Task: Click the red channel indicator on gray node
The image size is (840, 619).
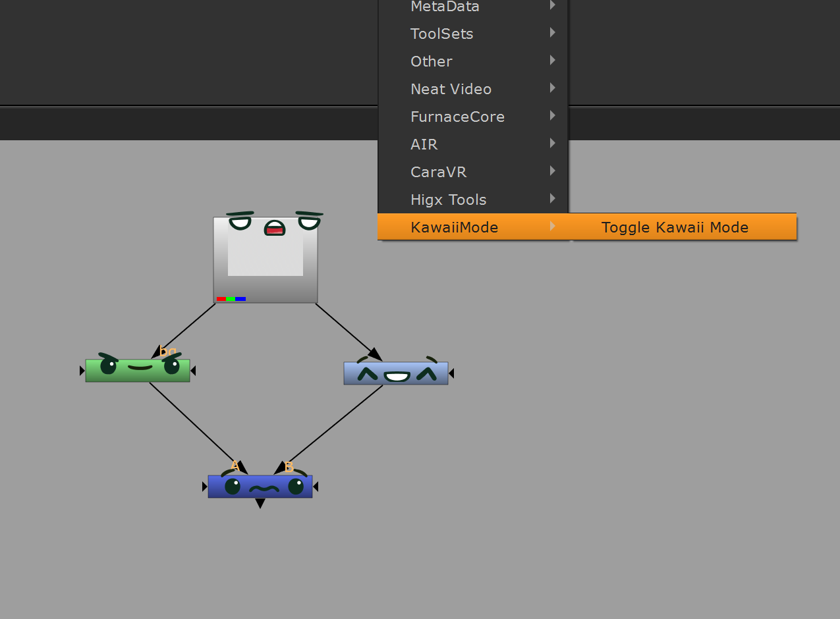Action: 221,299
